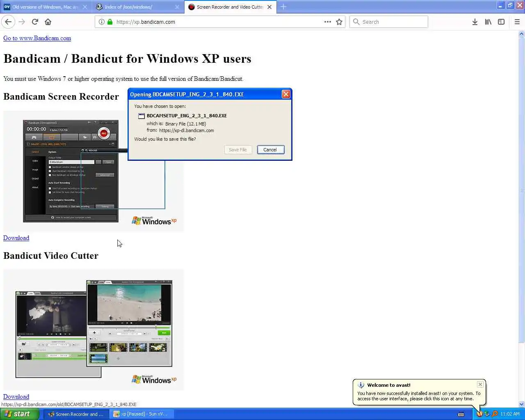This screenshot has width=525, height=420.
Task: Open the Windows Start menu
Action: [x=19, y=414]
